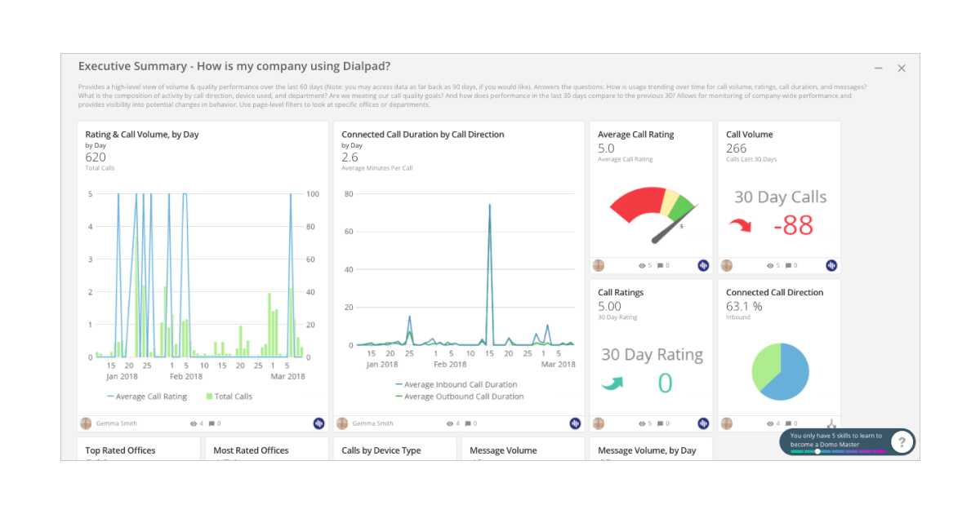This screenshot has width=980, height=514.
Task: Open the help question mark icon
Action: coord(901,442)
